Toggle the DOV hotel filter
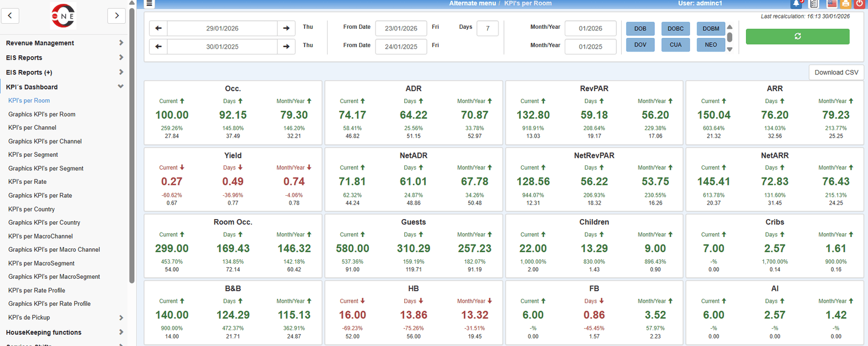 pos(640,45)
